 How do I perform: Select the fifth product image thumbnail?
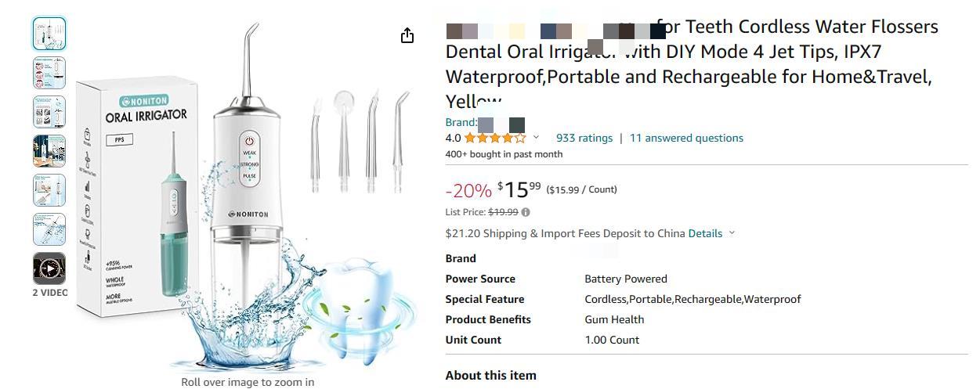pyautogui.click(x=49, y=190)
